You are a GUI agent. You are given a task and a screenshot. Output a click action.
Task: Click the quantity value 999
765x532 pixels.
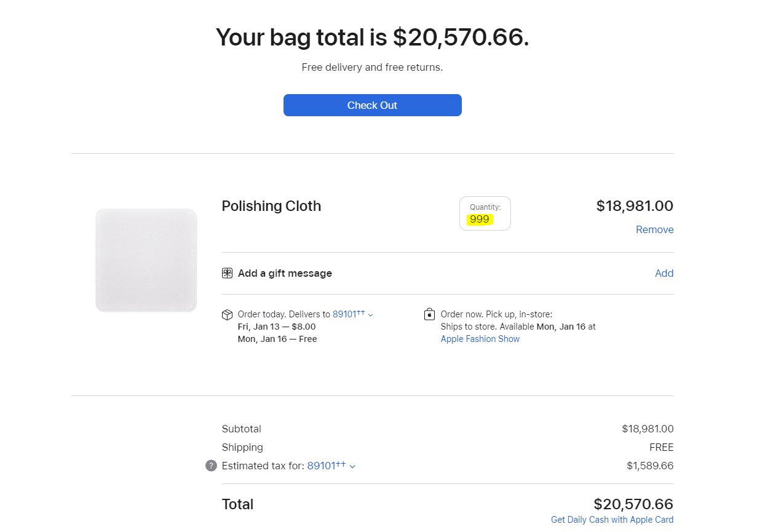coord(480,220)
